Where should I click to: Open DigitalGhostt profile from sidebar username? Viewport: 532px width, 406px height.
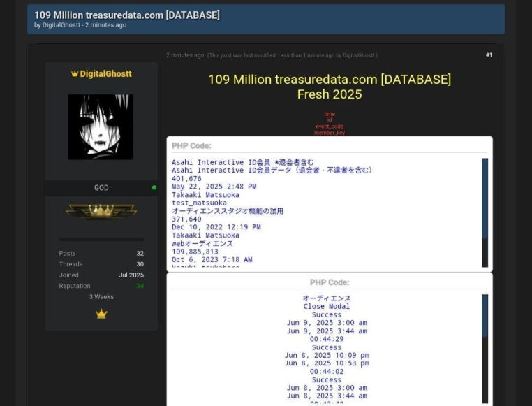105,74
